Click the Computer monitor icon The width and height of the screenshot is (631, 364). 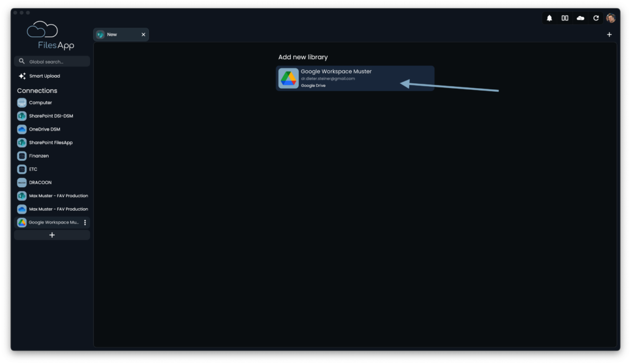[x=22, y=103]
